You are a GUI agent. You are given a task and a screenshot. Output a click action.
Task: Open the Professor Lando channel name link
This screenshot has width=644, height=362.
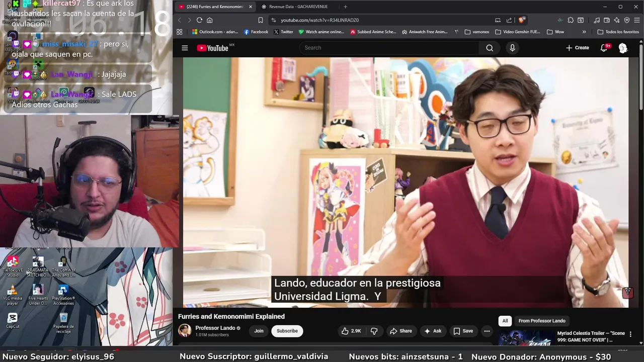[215, 328]
